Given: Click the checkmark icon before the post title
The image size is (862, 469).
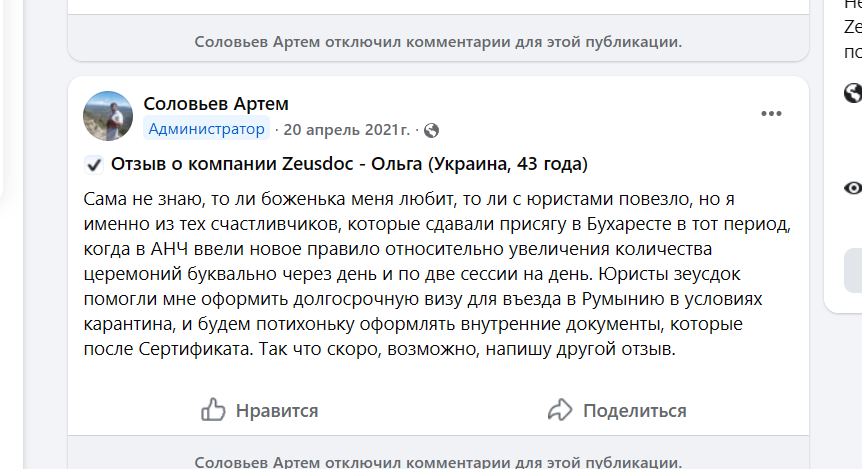Looking at the screenshot, I should (x=93, y=164).
